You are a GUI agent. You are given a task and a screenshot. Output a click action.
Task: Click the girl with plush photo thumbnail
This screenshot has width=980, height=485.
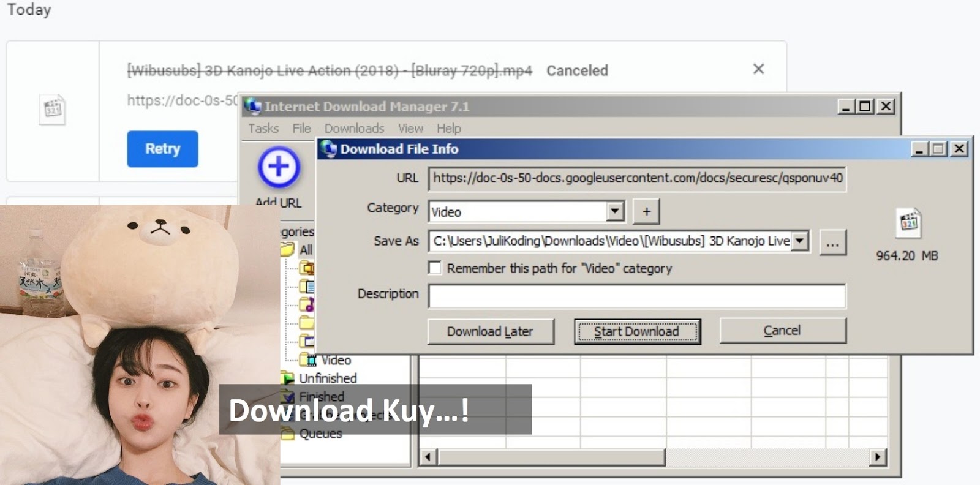pyautogui.click(x=140, y=345)
